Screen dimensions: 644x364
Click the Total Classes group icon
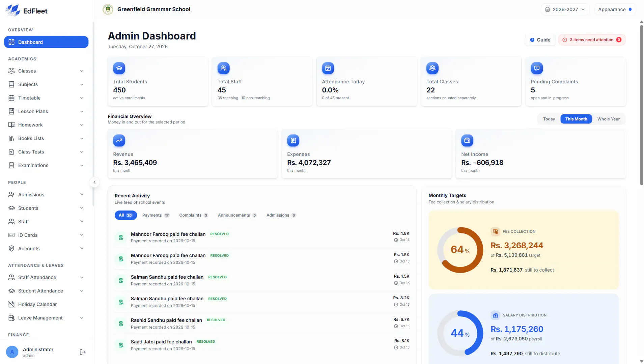[432, 68]
